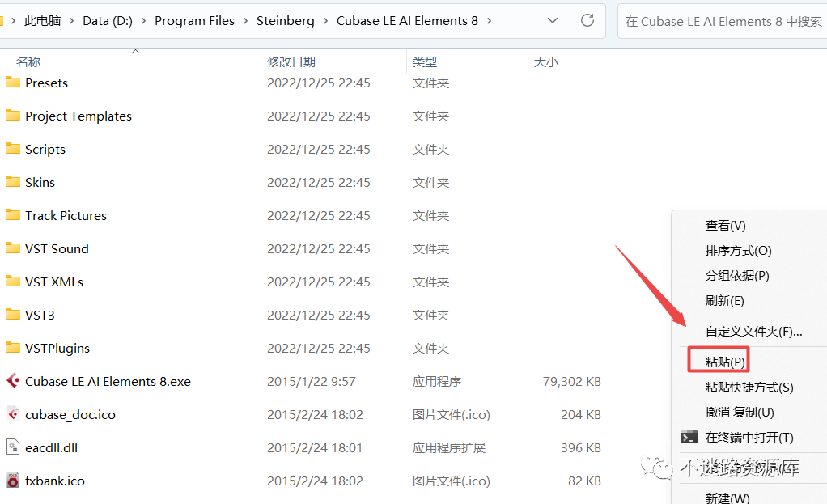Viewport: 827px width, 504px height.
Task: Click Cubase LE AI Elements 8 breadcrumb
Action: pos(407,21)
